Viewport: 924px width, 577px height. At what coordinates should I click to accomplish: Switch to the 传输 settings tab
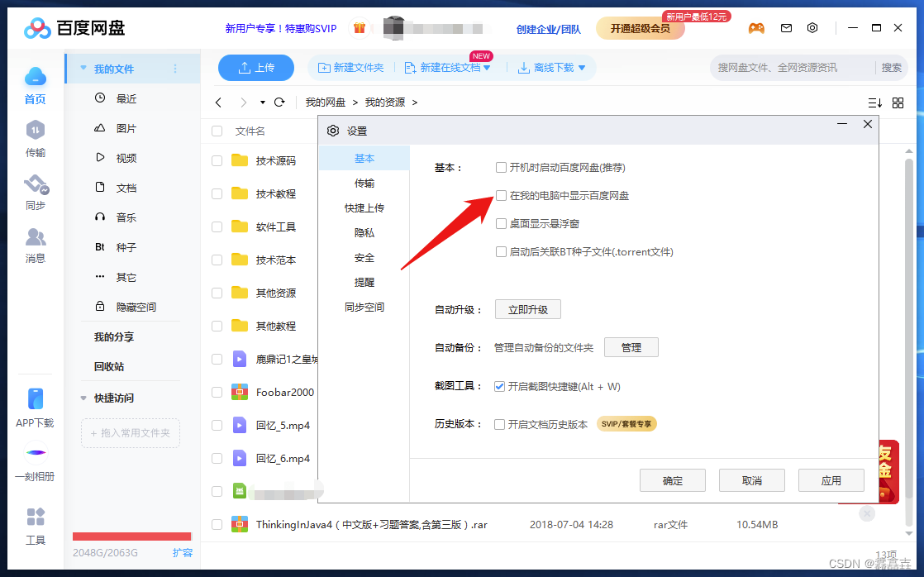[364, 184]
